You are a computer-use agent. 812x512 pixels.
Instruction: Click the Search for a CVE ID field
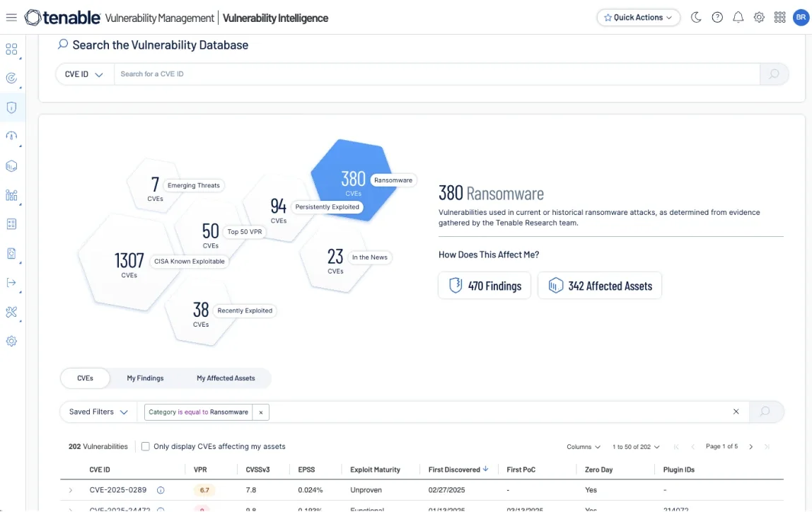(436, 74)
